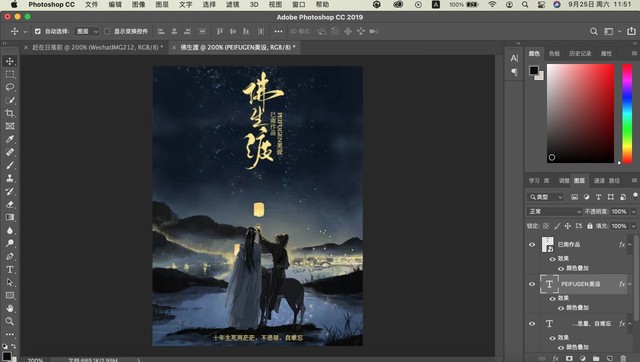Viewport: 640px width, 362px height.
Task: Select the Zoom tool in toolbar
Action: pos(10,321)
